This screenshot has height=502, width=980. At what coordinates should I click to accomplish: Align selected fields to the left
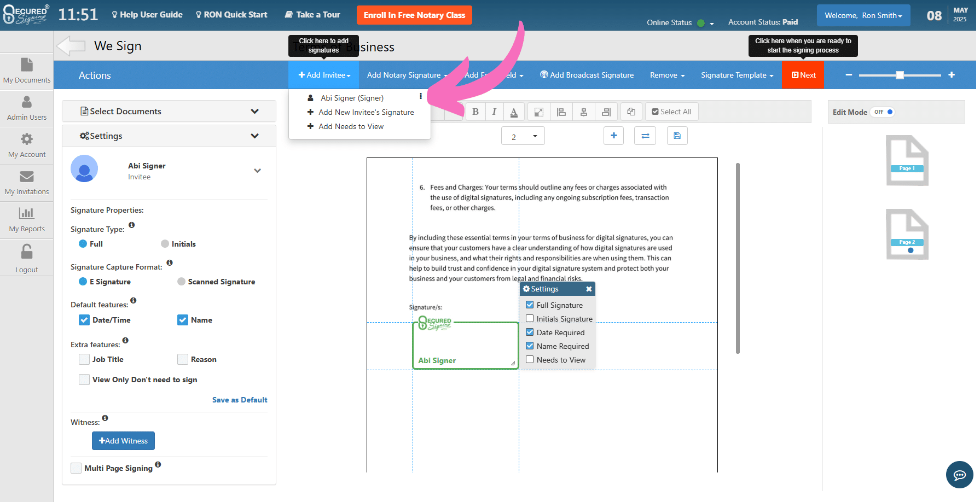[x=561, y=112]
